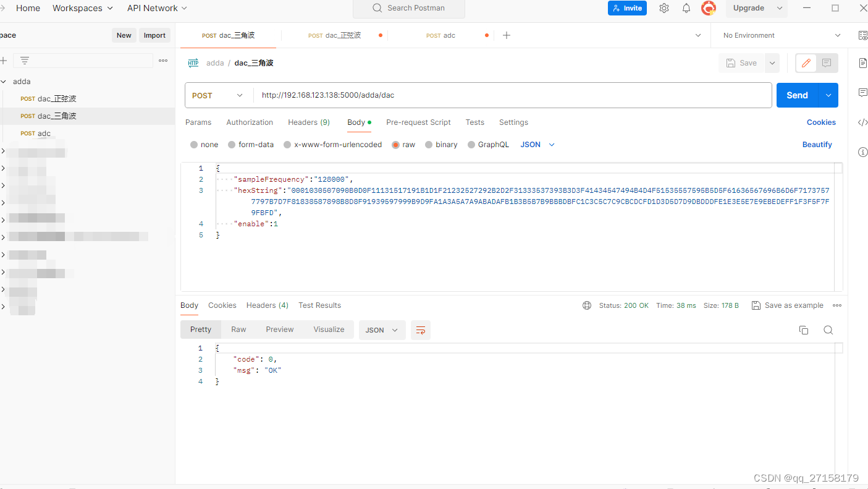
Task: Click the Send button
Action: 796,95
